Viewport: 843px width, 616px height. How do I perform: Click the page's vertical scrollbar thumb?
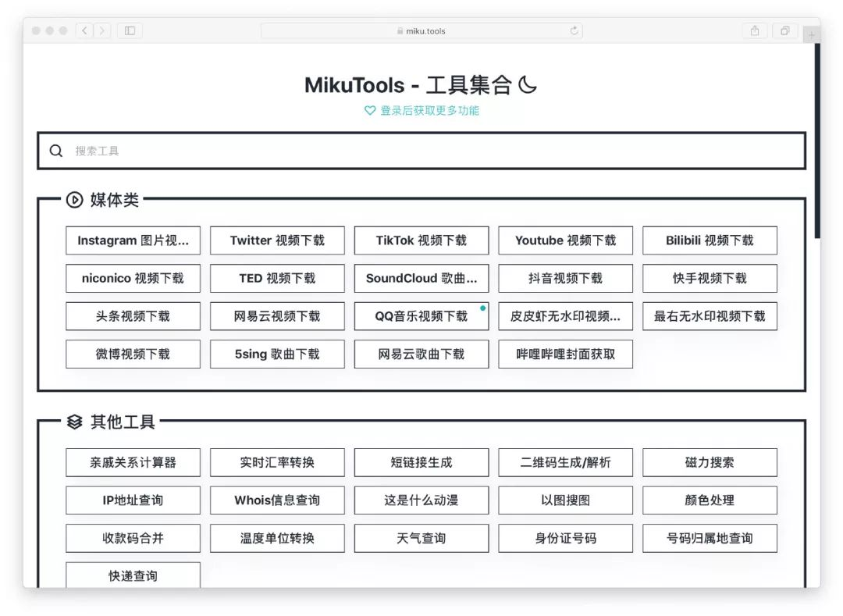817,141
